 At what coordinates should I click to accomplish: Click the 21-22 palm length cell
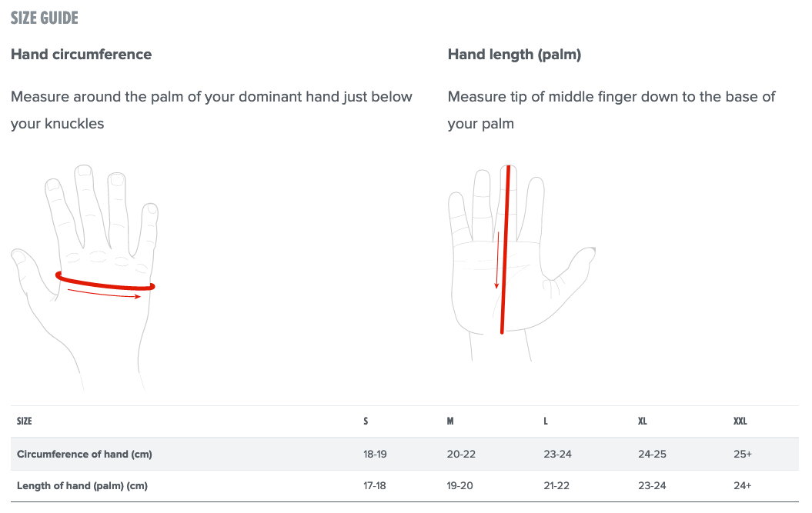[x=557, y=485]
